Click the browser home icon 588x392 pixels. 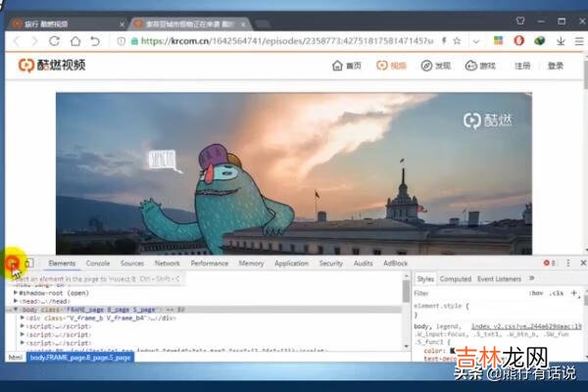coord(74,41)
